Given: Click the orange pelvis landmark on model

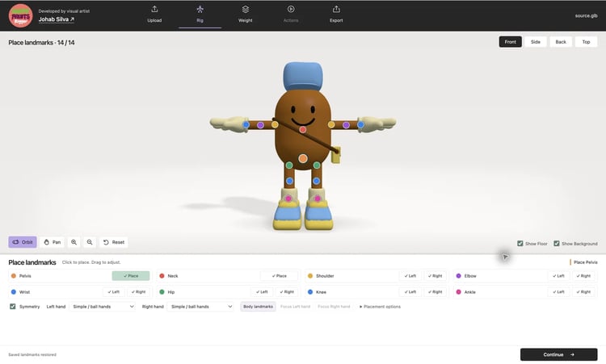Looking at the screenshot, I should click(x=303, y=158).
